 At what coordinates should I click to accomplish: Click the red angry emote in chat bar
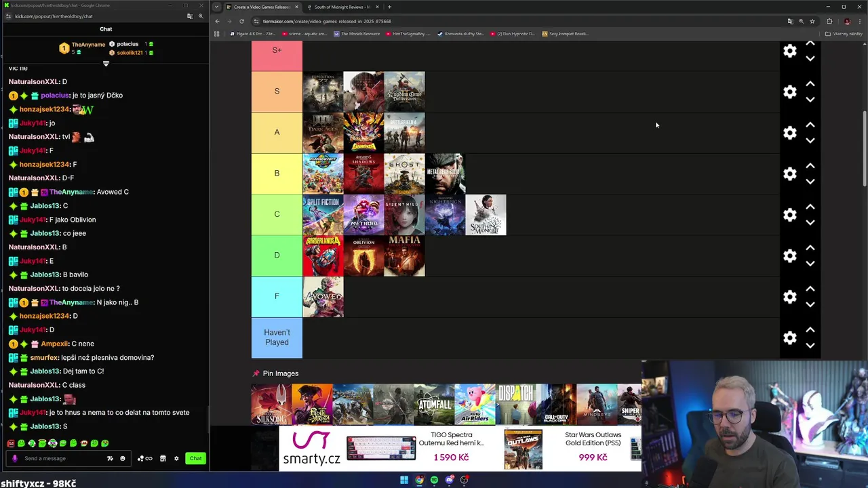11,443
